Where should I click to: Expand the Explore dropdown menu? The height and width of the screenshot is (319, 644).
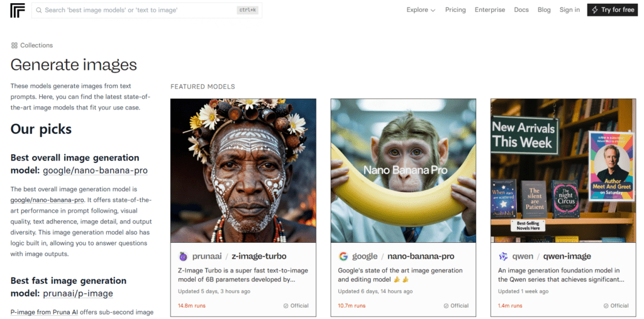[421, 10]
